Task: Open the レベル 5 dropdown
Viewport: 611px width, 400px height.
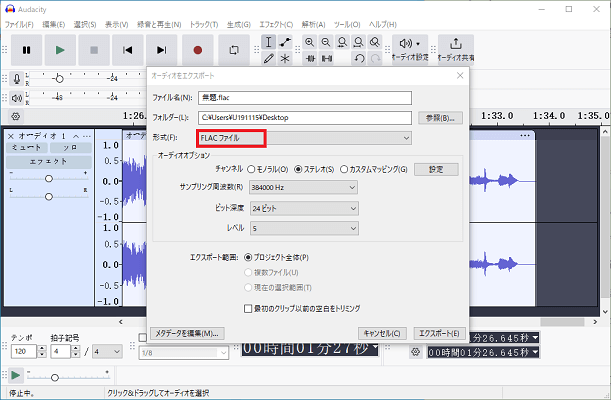Action: pyautogui.click(x=304, y=228)
